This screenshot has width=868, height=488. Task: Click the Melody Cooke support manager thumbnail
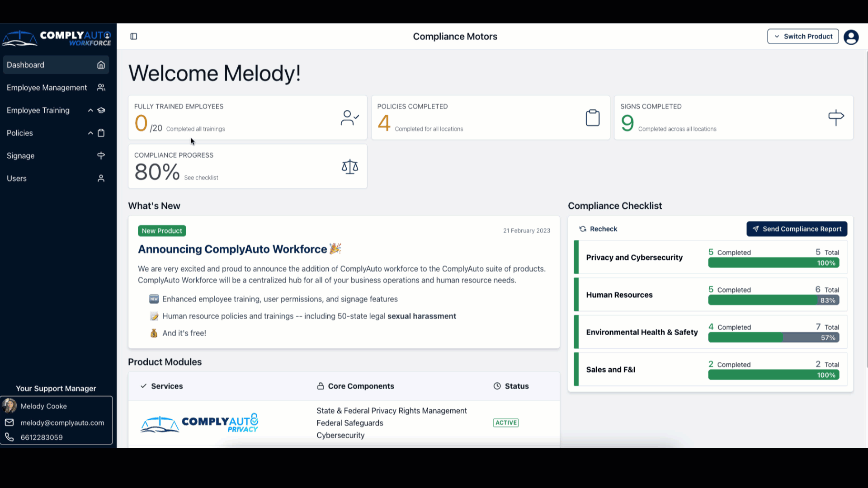9,406
